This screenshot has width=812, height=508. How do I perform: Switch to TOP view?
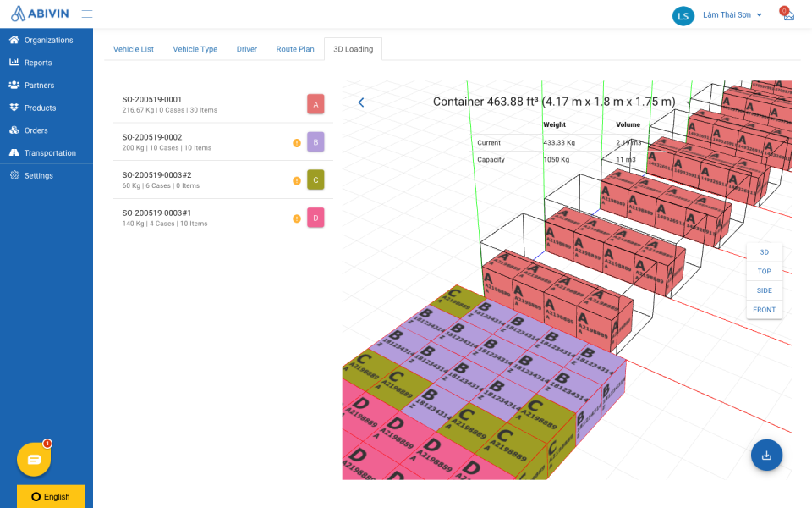764,272
